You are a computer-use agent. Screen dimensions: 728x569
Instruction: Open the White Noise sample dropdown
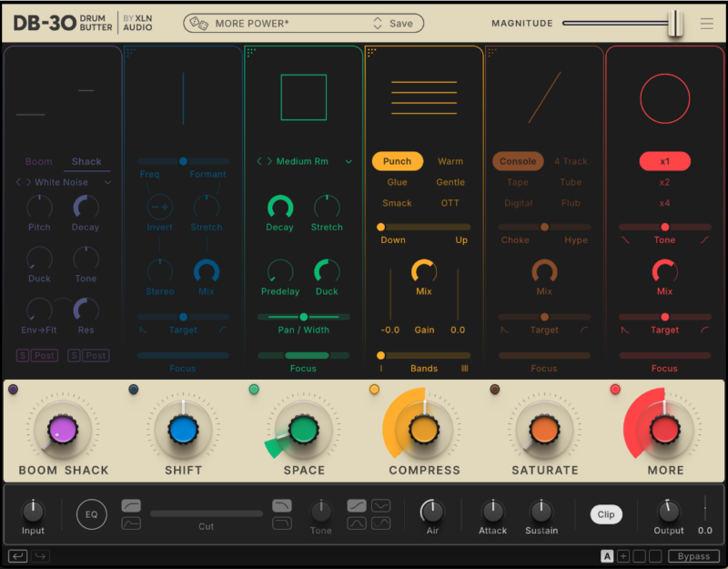pos(108,183)
